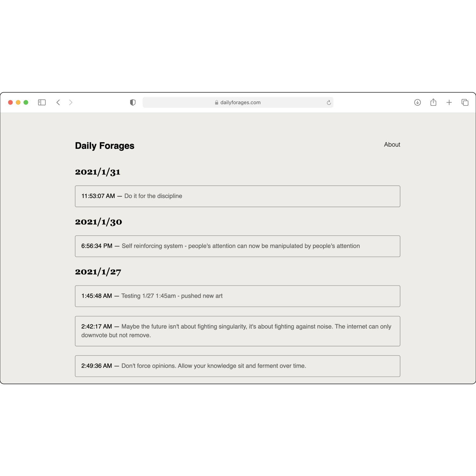Image resolution: width=476 pixels, height=476 pixels.
Task: Reload the page with the refresh icon
Action: pyautogui.click(x=329, y=102)
